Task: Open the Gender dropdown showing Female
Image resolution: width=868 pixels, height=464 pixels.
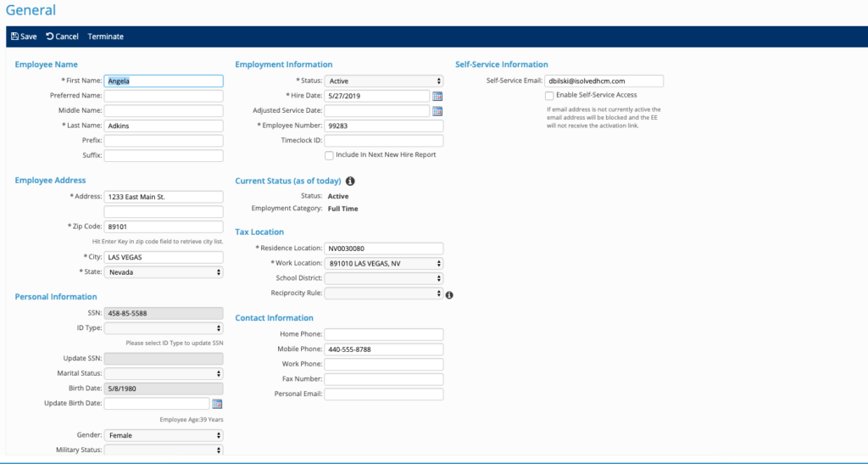Action: 164,435
